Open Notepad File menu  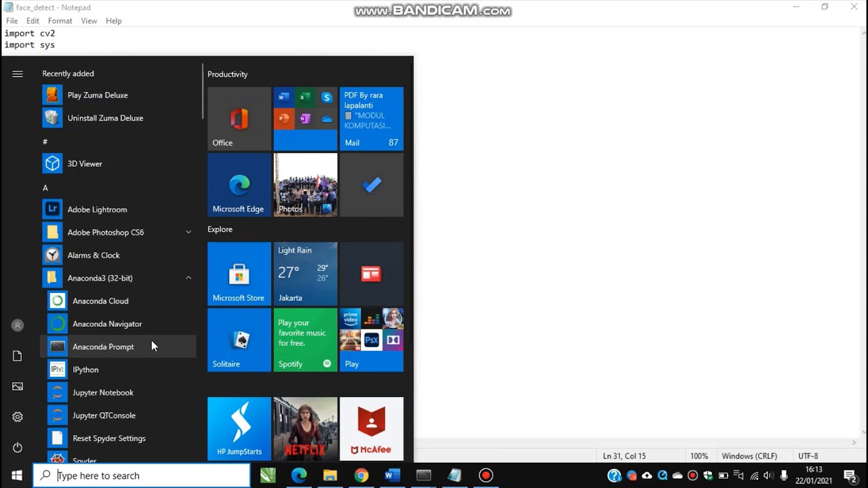click(x=12, y=21)
